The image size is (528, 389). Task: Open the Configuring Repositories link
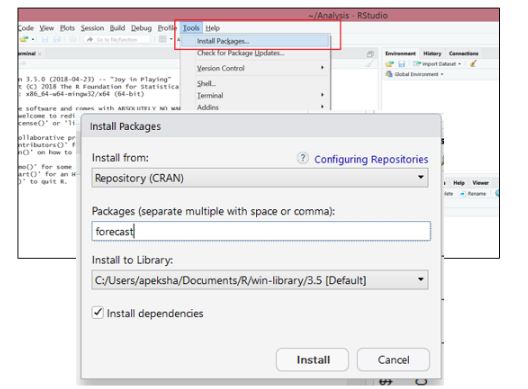pos(371,159)
